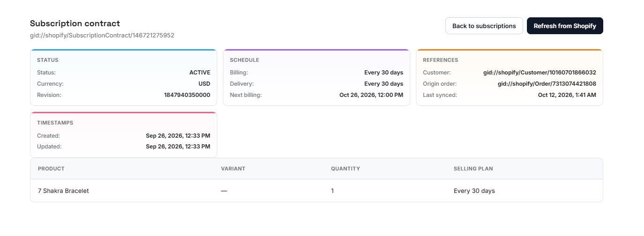Screen dimensions: 644x236
Task: Click the Revision: label
Action: 49,95
